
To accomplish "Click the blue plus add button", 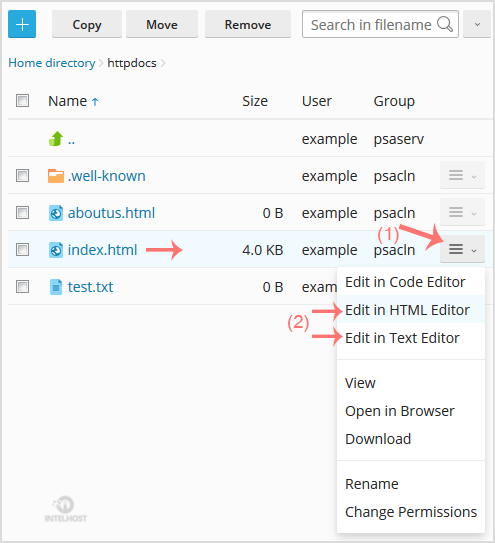I will 22,24.
